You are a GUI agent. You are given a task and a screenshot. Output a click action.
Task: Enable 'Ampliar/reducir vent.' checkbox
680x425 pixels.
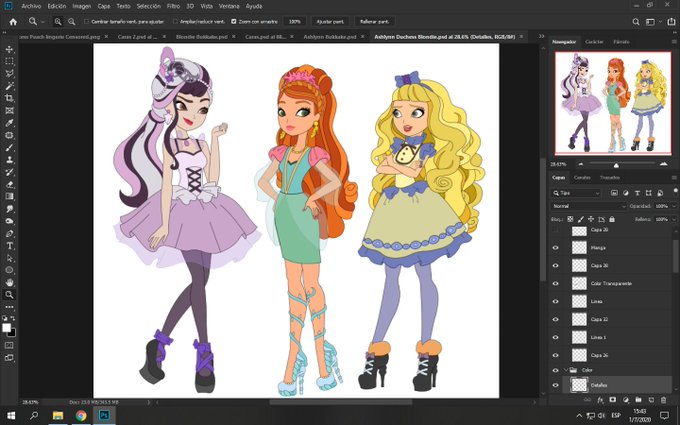point(175,21)
